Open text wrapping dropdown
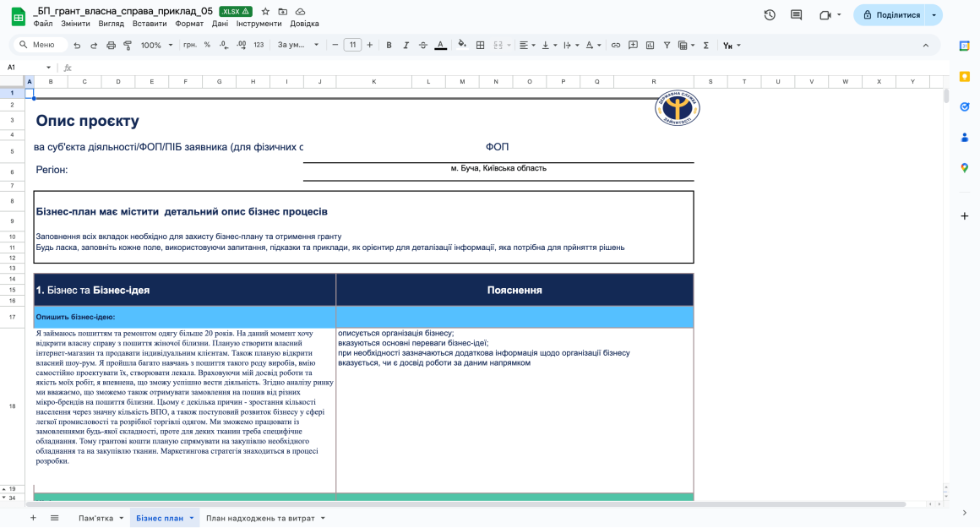The image size is (980, 528). coord(570,45)
